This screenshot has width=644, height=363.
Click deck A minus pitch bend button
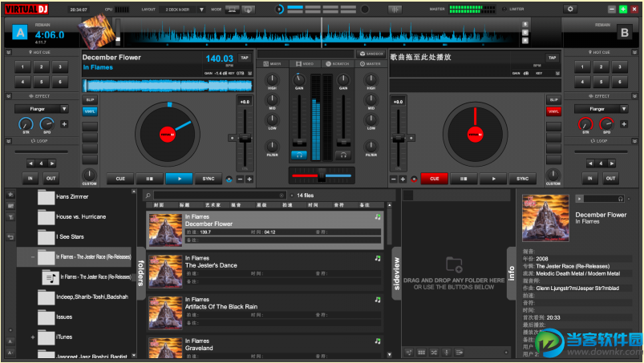pos(241,179)
